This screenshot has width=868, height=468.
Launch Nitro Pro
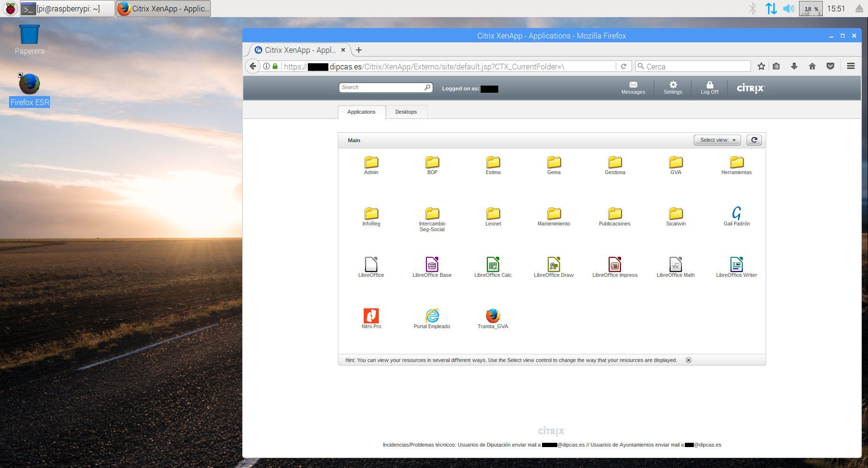pos(371,319)
